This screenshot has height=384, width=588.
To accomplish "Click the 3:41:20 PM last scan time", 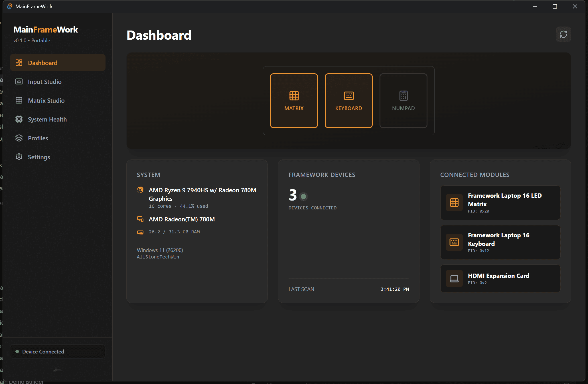I will (x=395, y=289).
